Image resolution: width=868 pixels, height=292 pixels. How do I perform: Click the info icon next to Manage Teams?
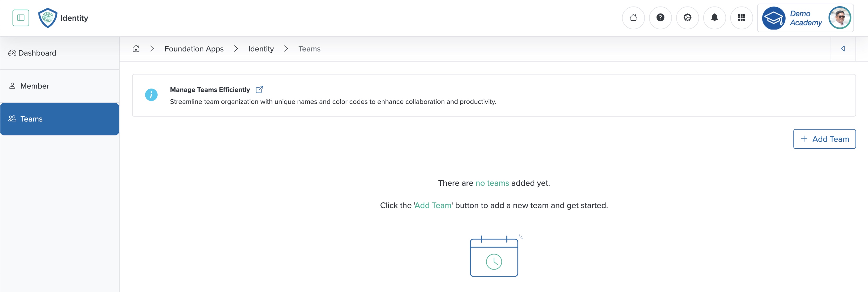pyautogui.click(x=151, y=95)
